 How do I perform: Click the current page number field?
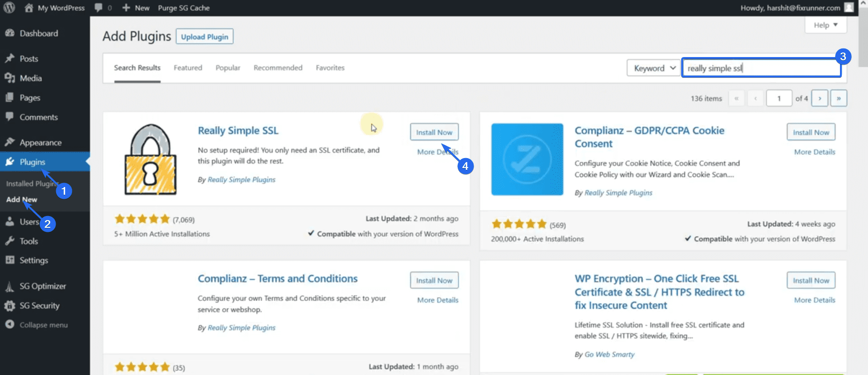coord(779,98)
